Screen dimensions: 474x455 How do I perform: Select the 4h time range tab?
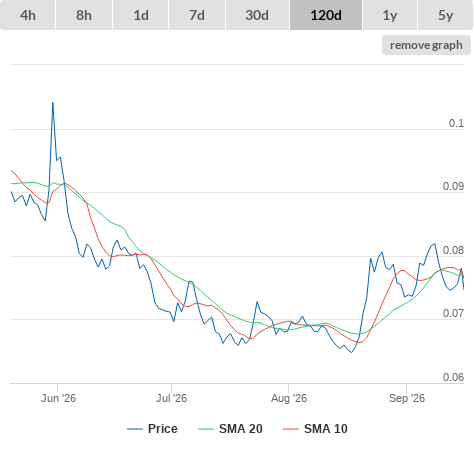(28, 15)
